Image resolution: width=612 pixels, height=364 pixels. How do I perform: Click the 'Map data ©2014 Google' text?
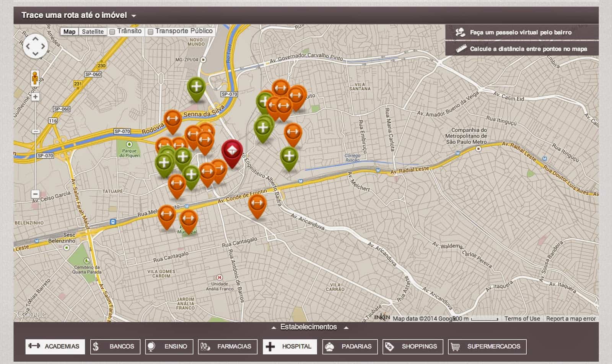425,318
